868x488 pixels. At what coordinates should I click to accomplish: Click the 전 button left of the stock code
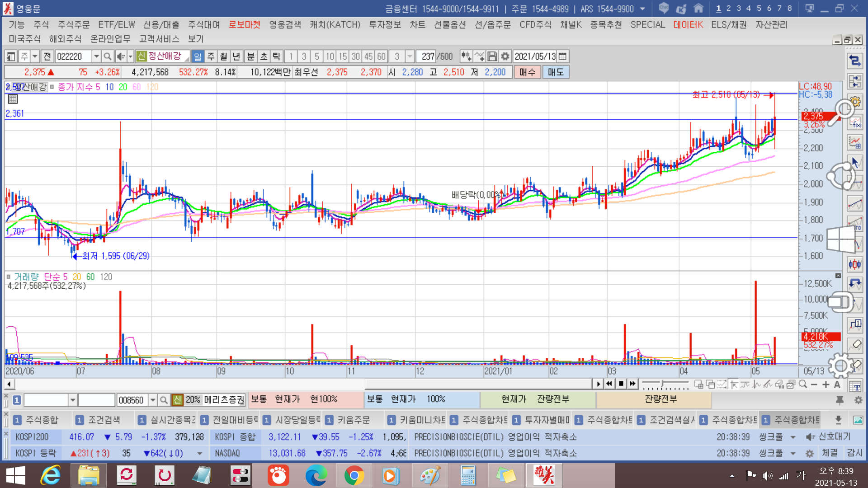point(47,56)
